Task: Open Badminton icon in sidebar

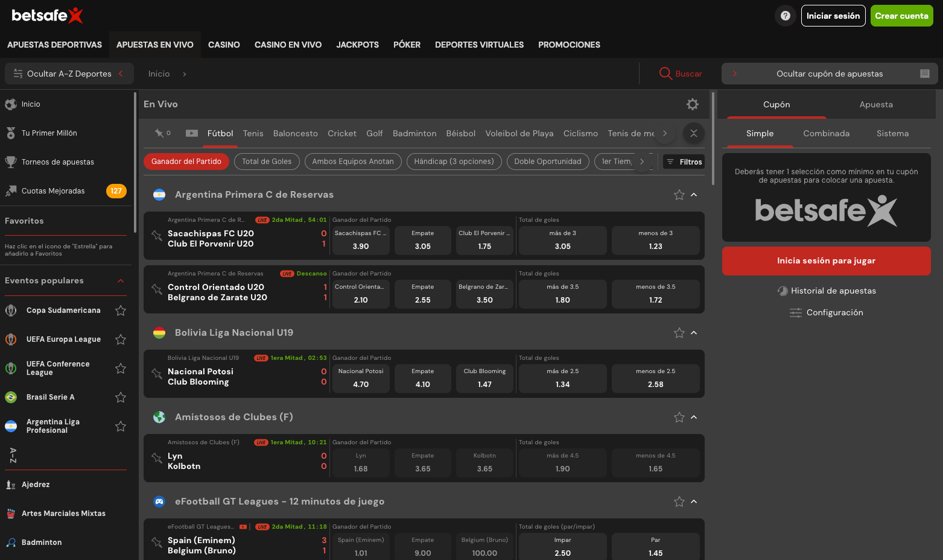Action: click(x=11, y=543)
